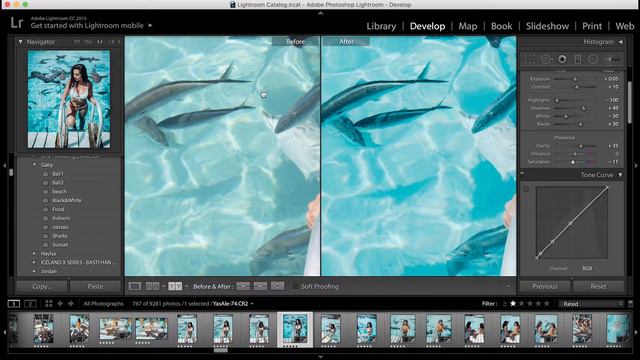Image resolution: width=640 pixels, height=360 pixels.
Task: Open the Food collection
Action: (58, 209)
